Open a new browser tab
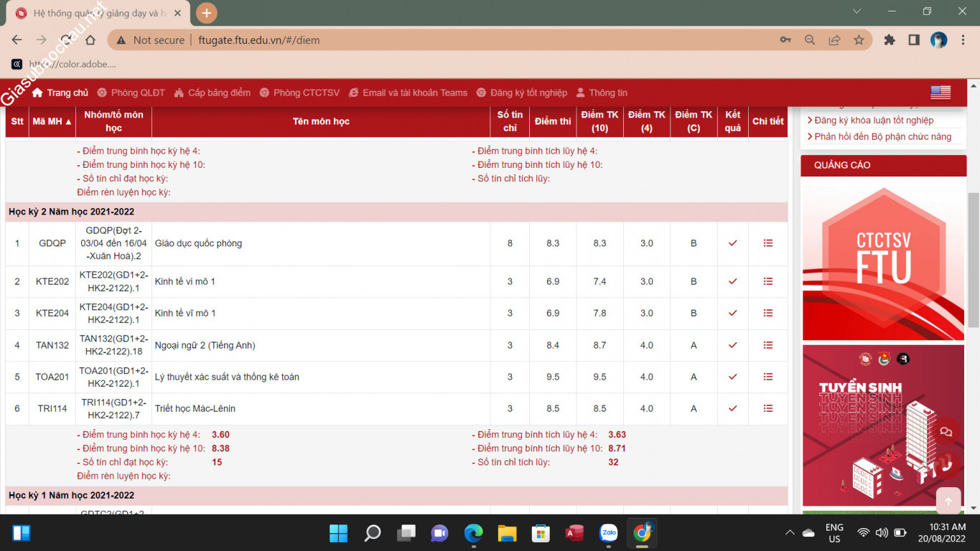Image resolution: width=980 pixels, height=551 pixels. 206,13
